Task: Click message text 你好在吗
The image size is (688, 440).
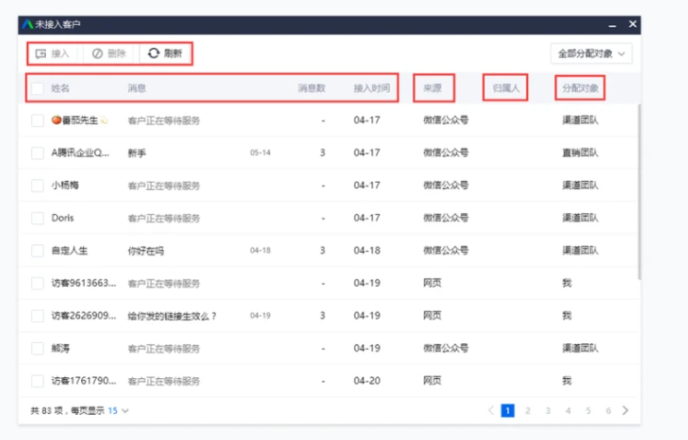Action: click(146, 251)
